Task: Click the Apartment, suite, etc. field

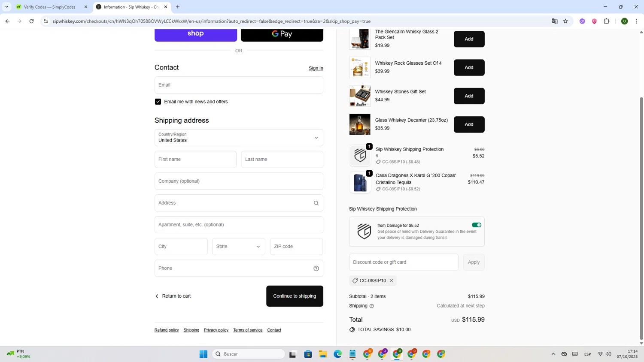Action: click(239, 225)
